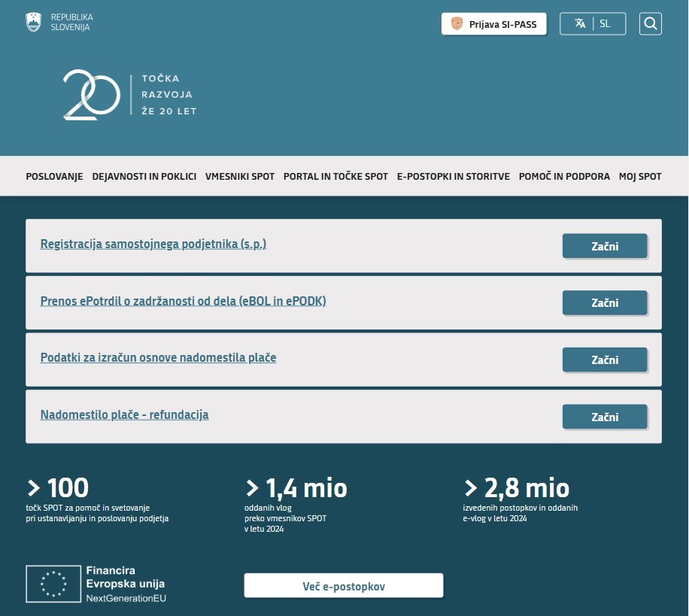Click Prijava SI-PASS button

[493, 23]
